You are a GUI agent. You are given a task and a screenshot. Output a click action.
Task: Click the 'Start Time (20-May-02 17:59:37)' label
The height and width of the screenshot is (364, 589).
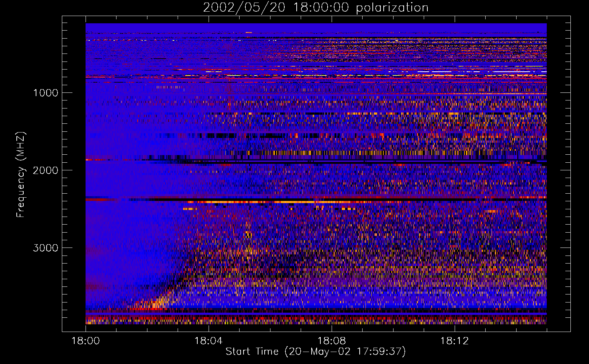[316, 352]
